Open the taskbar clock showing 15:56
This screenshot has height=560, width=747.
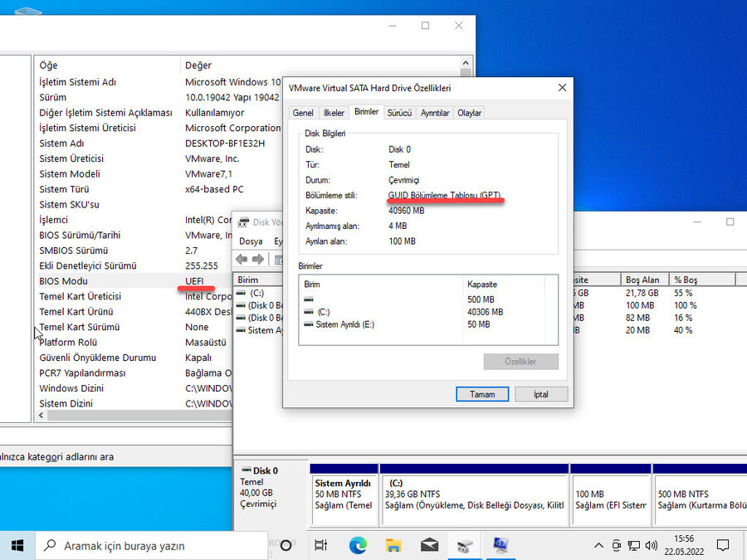[684, 545]
